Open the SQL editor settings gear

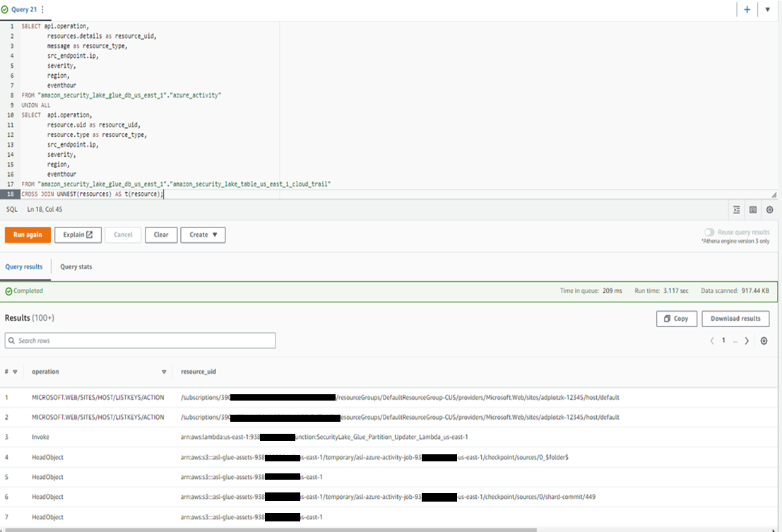770,210
